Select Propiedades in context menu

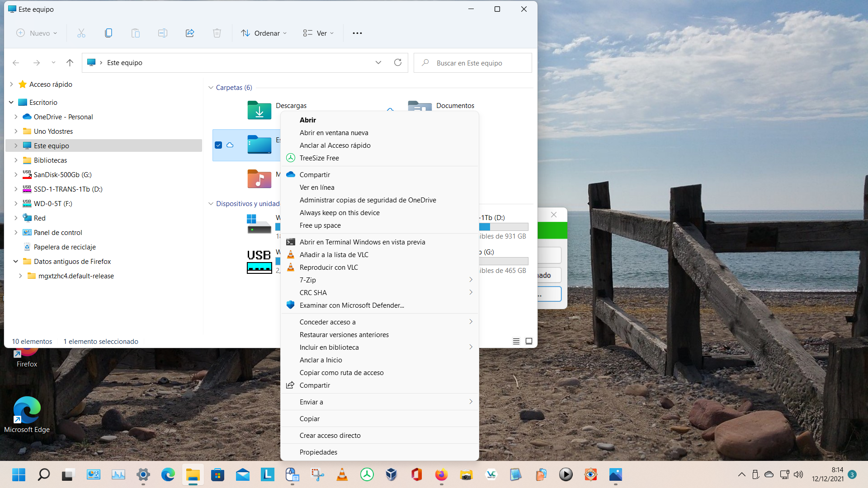coord(318,452)
